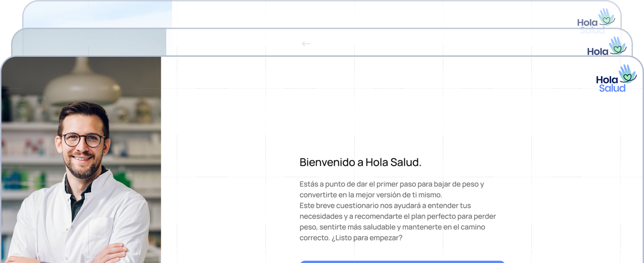
Task: Click the Hola Salud logo on the front card
Action: tap(616, 79)
